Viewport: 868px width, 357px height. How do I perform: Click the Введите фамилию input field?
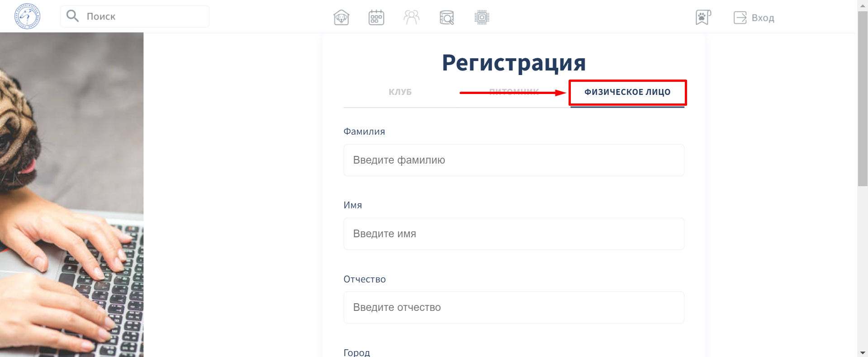(513, 160)
